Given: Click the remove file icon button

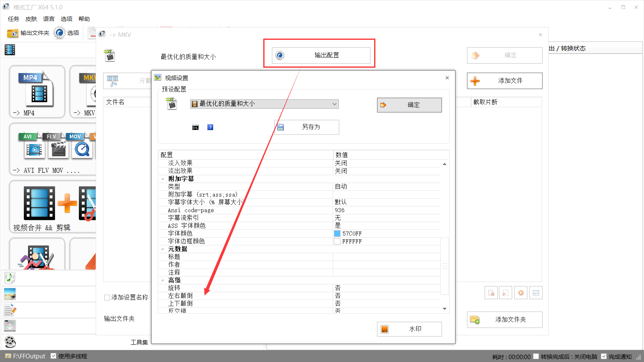Looking at the screenshot, I should (491, 293).
